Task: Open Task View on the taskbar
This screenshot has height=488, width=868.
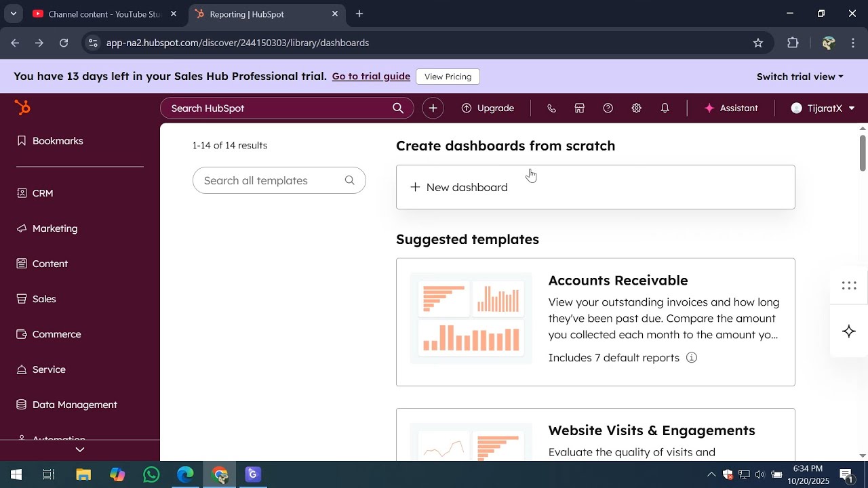Action: (x=49, y=474)
